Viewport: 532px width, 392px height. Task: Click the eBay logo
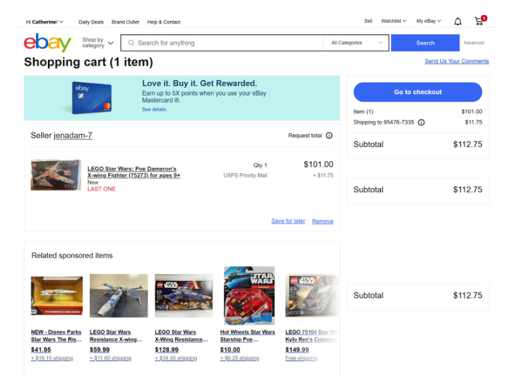(x=47, y=43)
